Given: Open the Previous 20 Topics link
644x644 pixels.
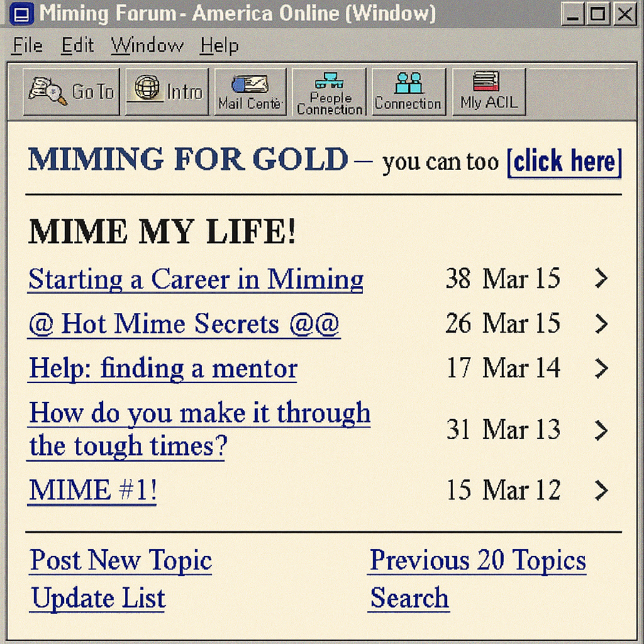Looking at the screenshot, I should [477, 560].
